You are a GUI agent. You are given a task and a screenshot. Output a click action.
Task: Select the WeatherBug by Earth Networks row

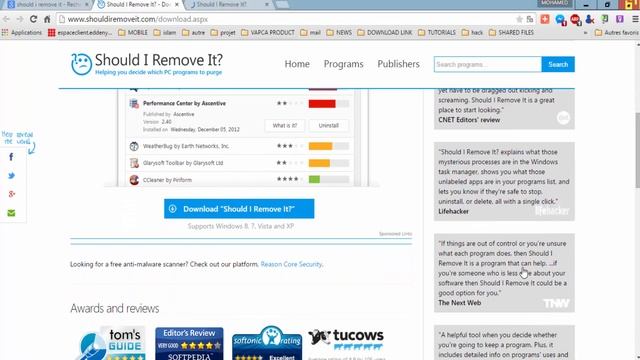239,146
